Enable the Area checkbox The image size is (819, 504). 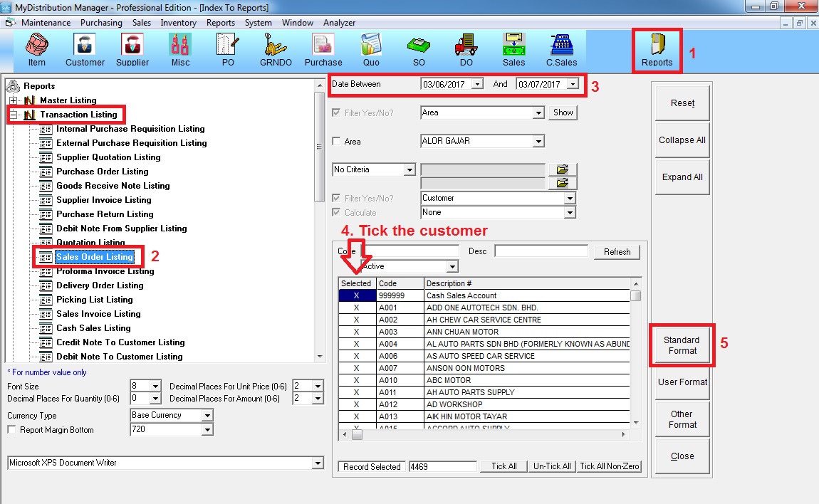pos(338,142)
